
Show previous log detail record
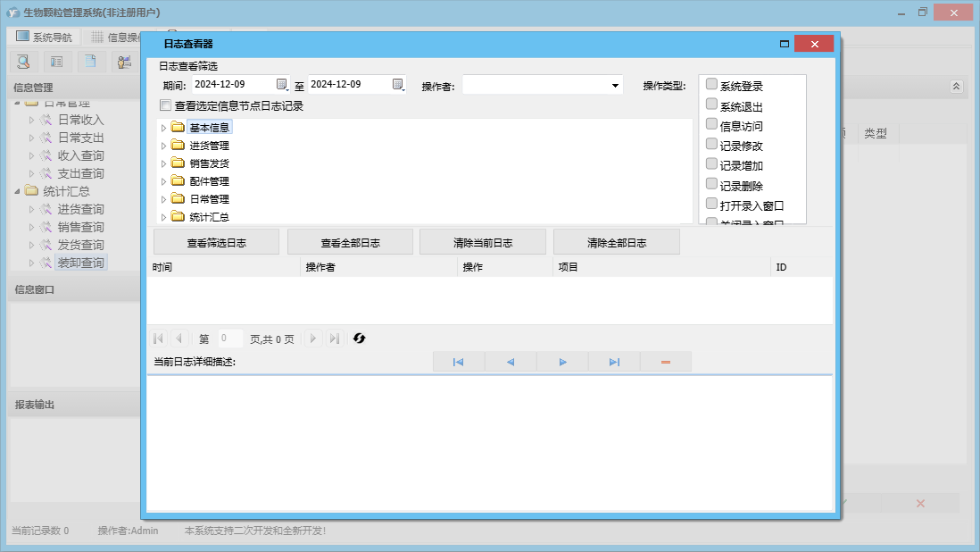pos(511,362)
